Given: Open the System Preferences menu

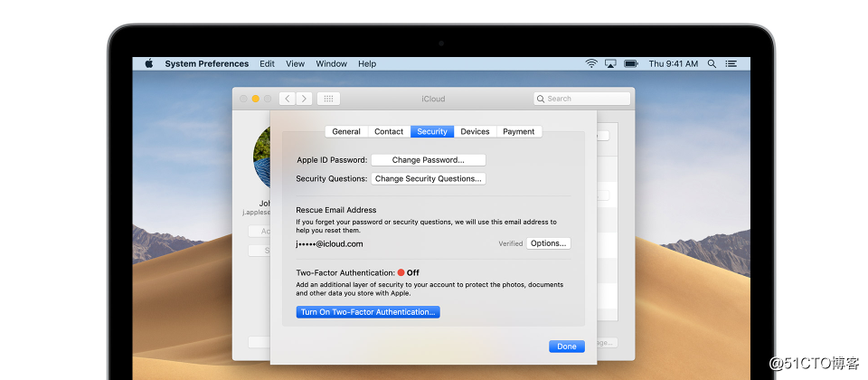Looking at the screenshot, I should click(x=206, y=63).
